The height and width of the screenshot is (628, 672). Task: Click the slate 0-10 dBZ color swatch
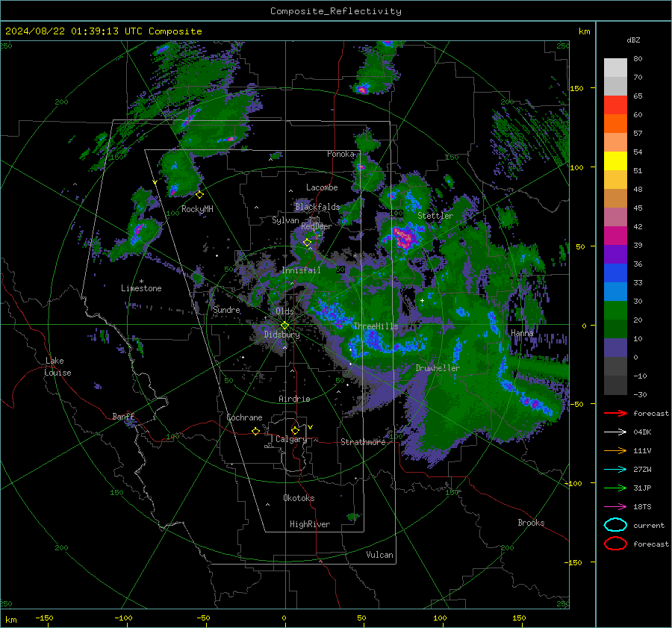(x=615, y=348)
